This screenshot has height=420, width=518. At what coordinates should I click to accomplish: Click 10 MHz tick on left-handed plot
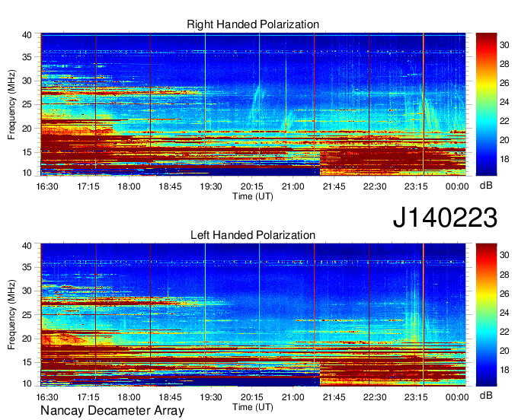click(27, 383)
